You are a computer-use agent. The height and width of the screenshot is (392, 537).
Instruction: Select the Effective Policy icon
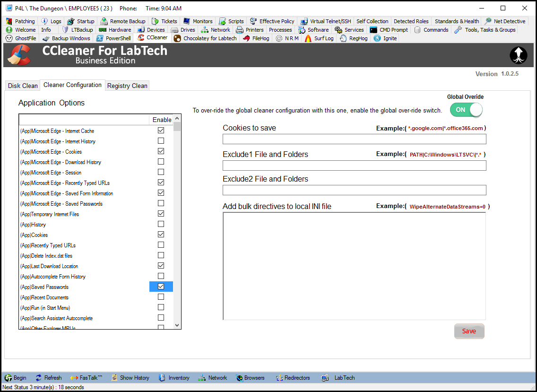tap(253, 21)
